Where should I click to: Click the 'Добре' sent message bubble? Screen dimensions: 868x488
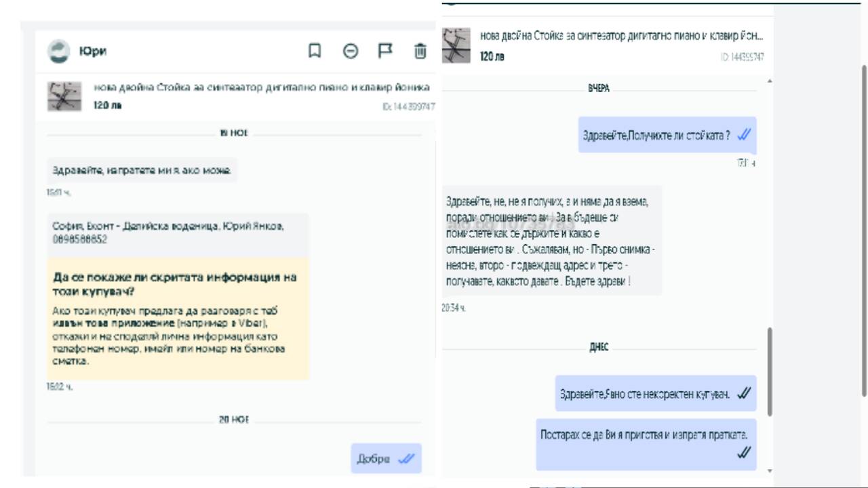[x=386, y=458]
